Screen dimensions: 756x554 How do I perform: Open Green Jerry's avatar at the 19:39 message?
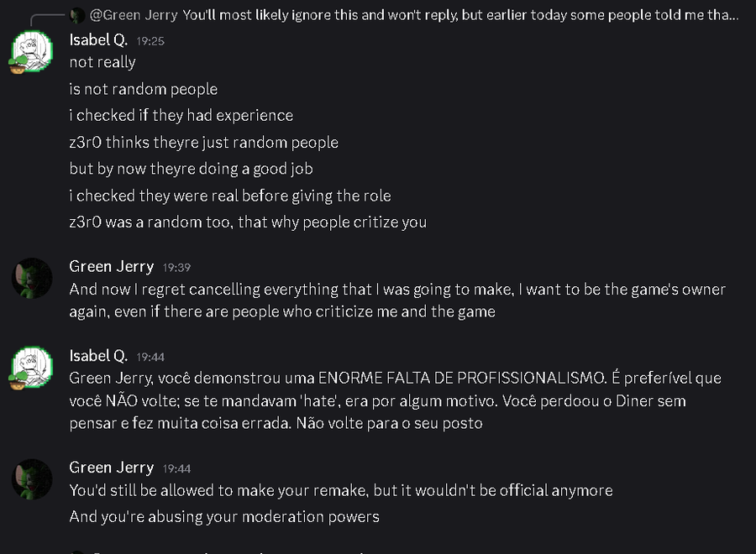coord(32,277)
